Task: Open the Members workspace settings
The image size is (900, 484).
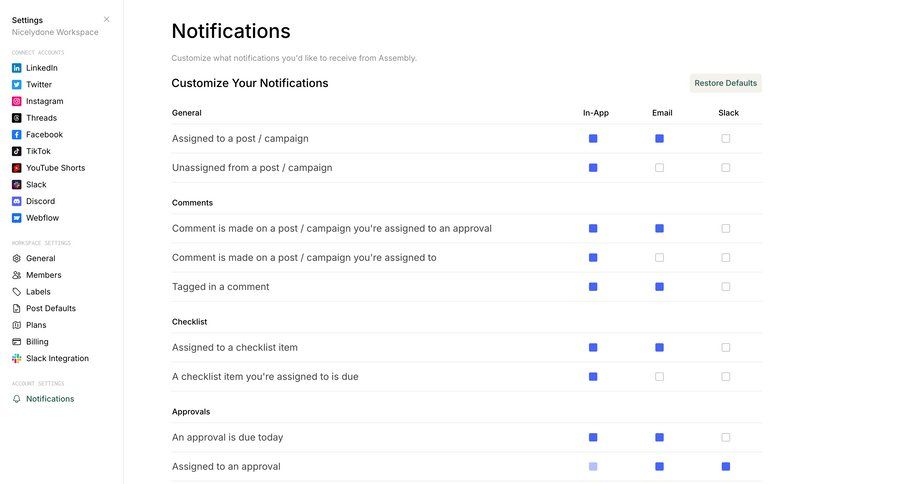Action: [43, 275]
